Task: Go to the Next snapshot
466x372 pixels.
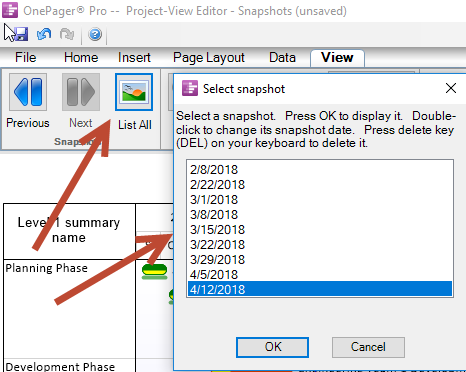Action: point(81,92)
